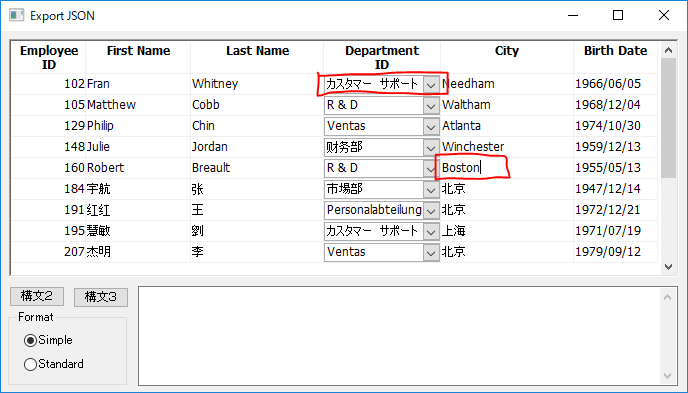Click first name Julie cell

click(138, 147)
